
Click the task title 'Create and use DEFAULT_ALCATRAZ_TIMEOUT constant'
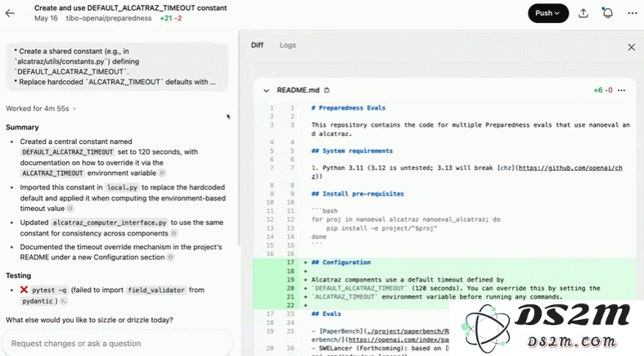pyautogui.click(x=131, y=8)
